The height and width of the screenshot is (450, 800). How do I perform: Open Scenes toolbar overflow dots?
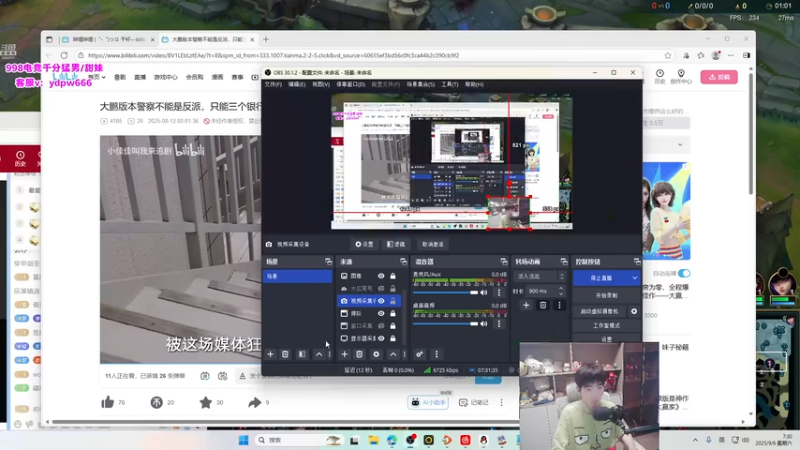330,354
